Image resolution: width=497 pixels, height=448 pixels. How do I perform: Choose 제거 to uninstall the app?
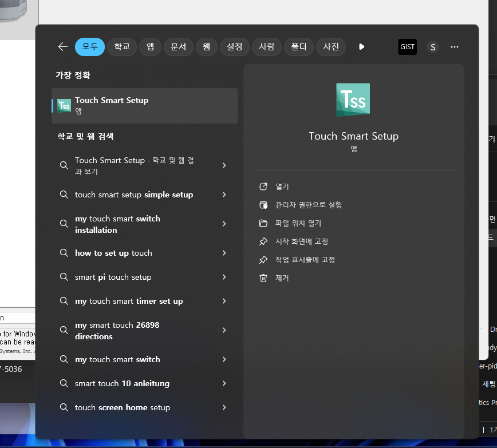[282, 278]
